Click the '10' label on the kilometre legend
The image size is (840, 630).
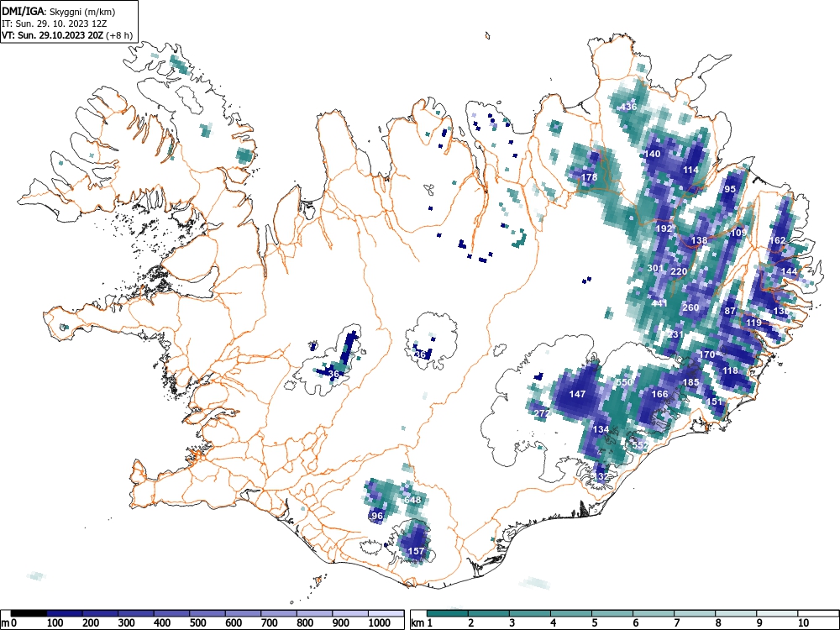point(803,623)
